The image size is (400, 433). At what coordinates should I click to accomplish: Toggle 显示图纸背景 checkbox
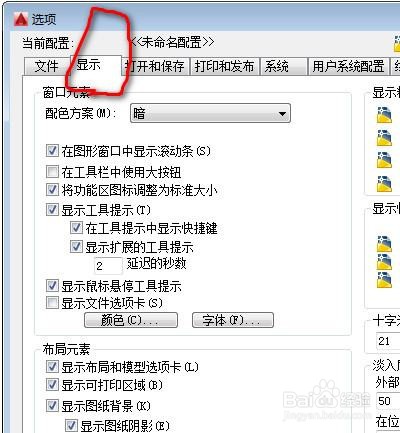pyautogui.click(x=52, y=405)
